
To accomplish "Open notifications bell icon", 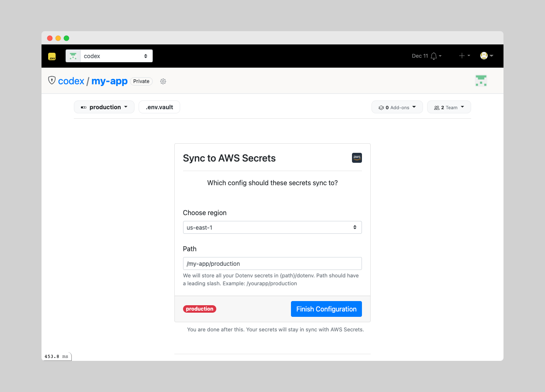I will point(434,56).
